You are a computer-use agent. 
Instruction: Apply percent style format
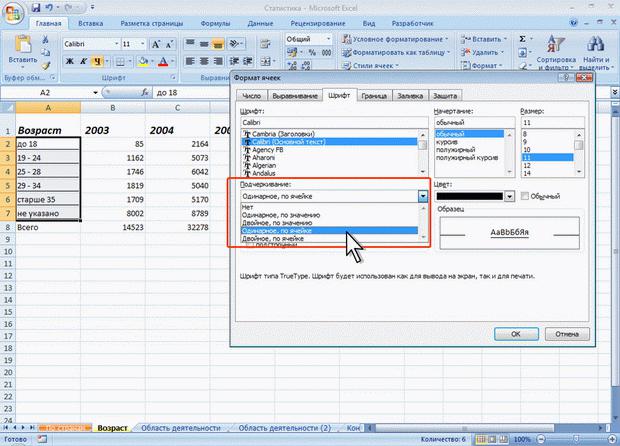click(x=312, y=52)
